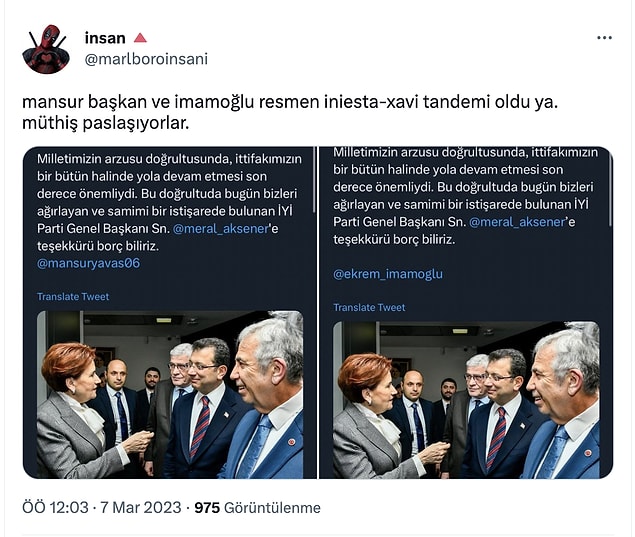
Task: Click the scrollbar in left embedded screenshot
Action: coord(314,180)
